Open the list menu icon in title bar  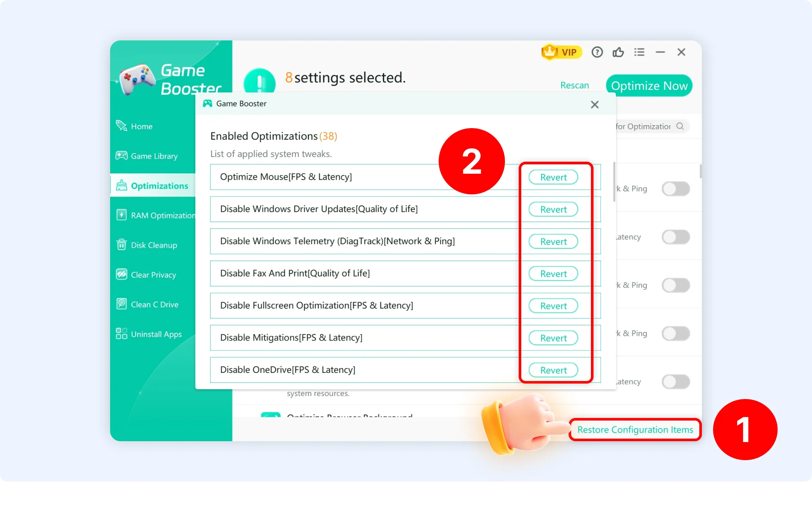pyautogui.click(x=639, y=52)
